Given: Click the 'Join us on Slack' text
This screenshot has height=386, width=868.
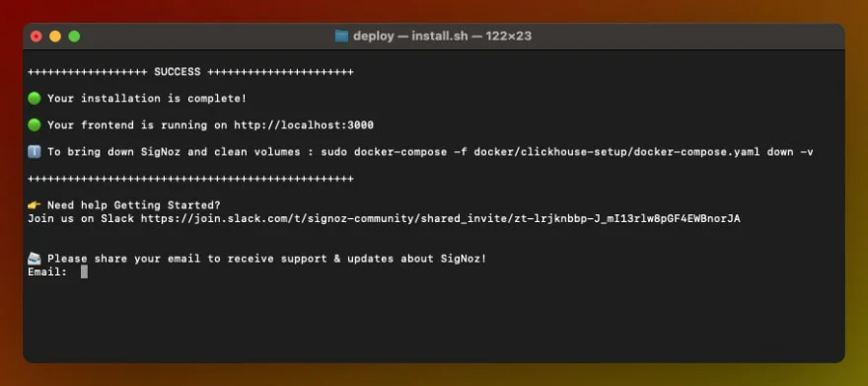Looking at the screenshot, I should pyautogui.click(x=81, y=219).
